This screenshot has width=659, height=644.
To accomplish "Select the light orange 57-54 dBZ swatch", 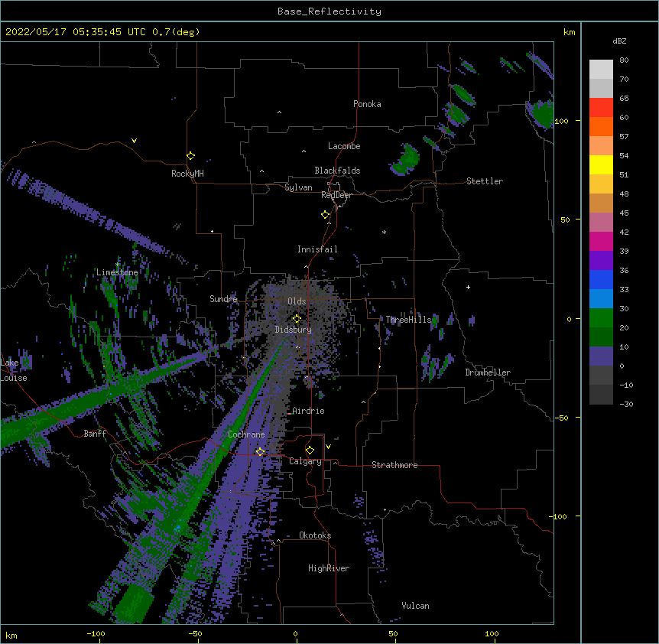I will pos(601,146).
